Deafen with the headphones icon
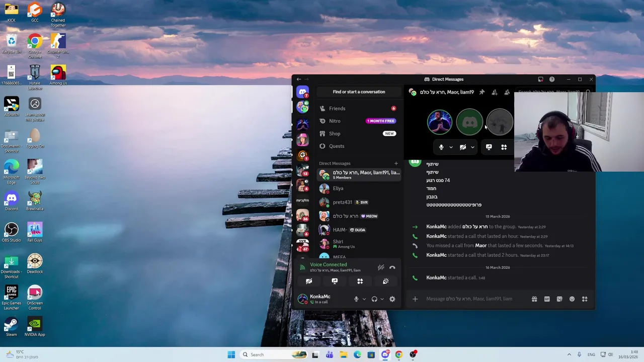Screen dimensions: 644x362 point(374,299)
